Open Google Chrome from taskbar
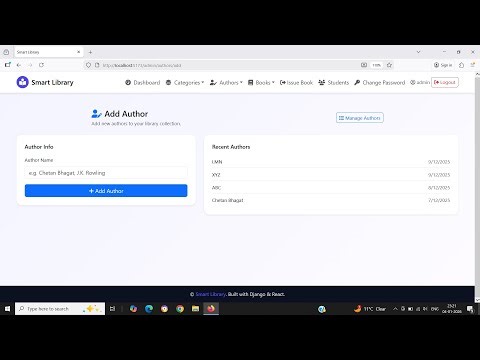 (180, 309)
